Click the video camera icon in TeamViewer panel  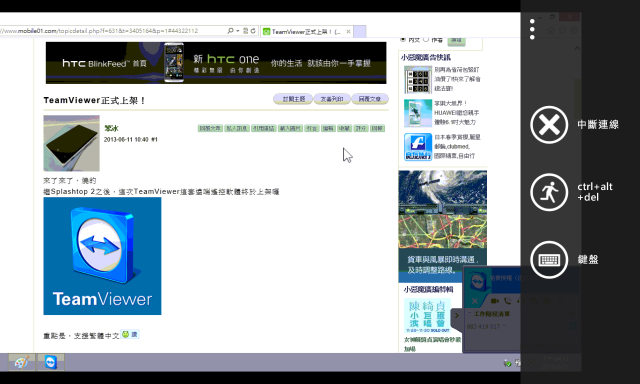494,301
